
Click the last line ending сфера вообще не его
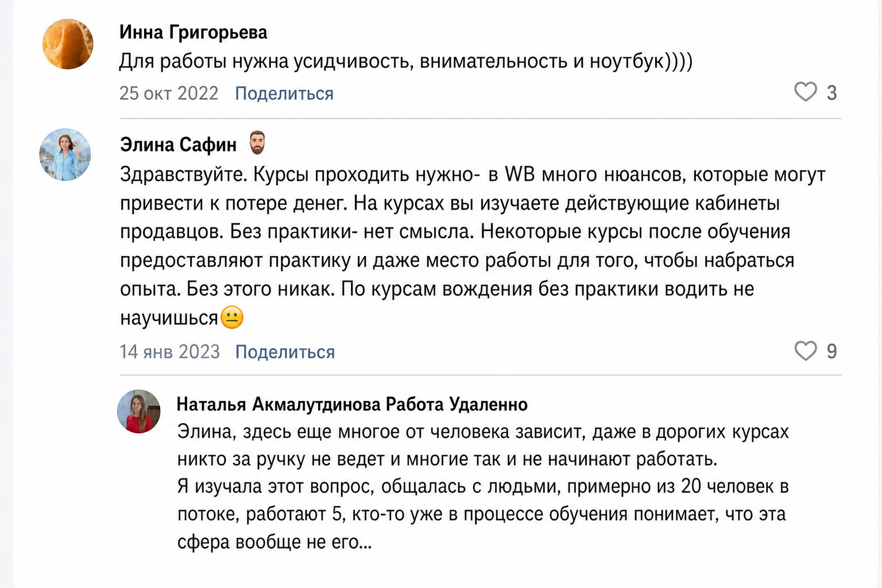coord(274,541)
